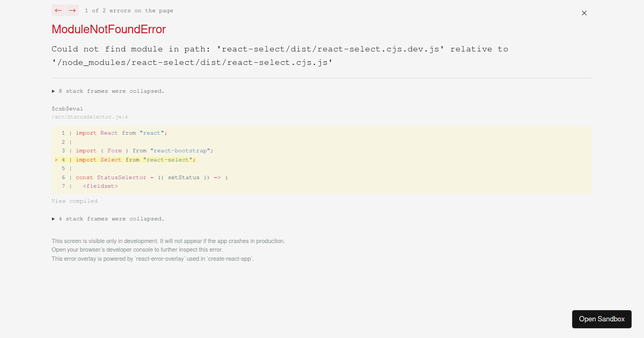
Task: Navigate to the next error using arrow
Action: click(71, 10)
